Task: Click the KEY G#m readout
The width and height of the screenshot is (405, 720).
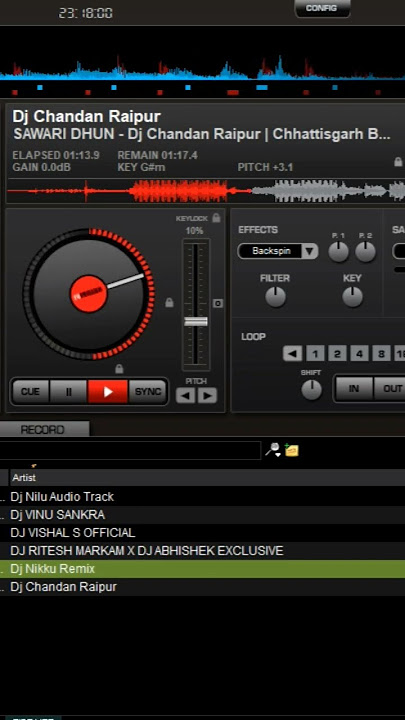Action: (141, 167)
